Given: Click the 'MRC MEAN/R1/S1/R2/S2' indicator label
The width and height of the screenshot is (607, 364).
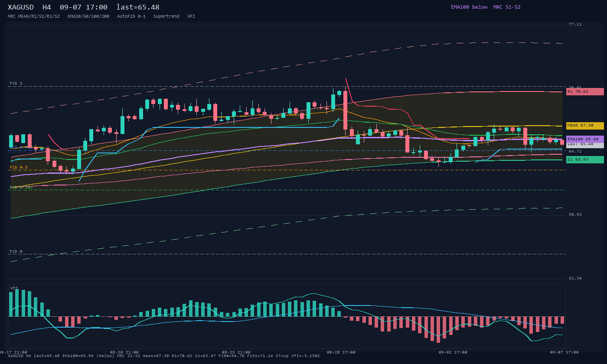Looking at the screenshot, I should (x=34, y=16).
